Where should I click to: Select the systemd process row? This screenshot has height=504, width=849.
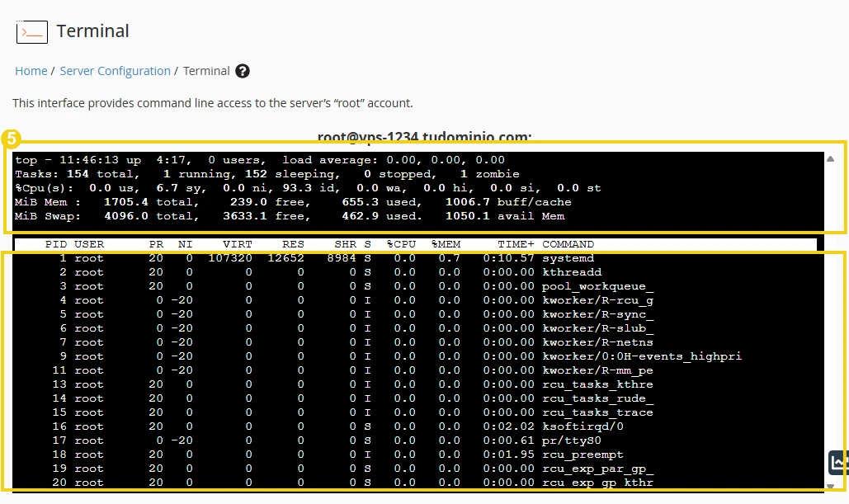click(330, 257)
